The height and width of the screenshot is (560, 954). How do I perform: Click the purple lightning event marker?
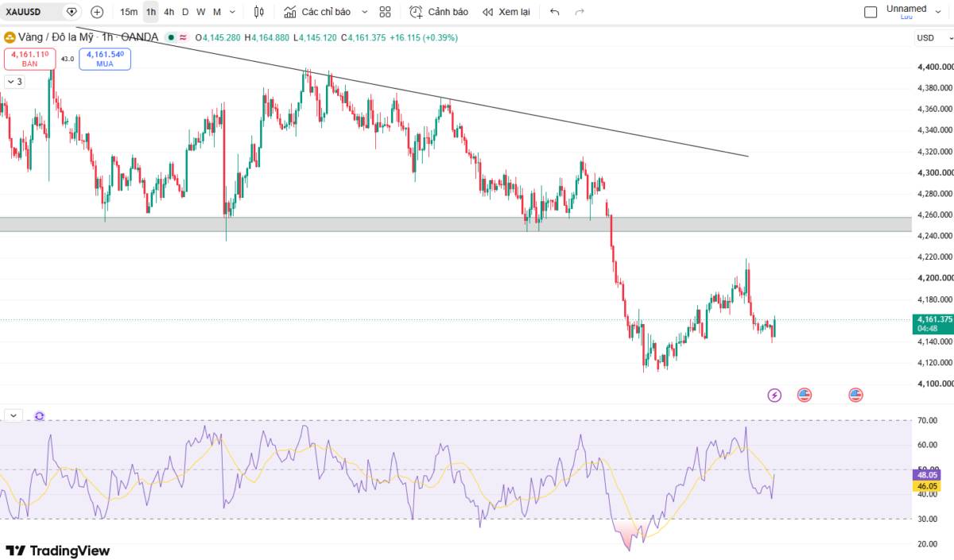click(774, 395)
